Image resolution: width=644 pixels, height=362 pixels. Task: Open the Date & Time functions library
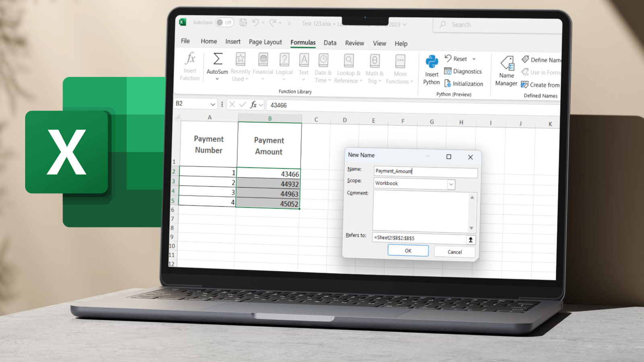click(x=323, y=68)
